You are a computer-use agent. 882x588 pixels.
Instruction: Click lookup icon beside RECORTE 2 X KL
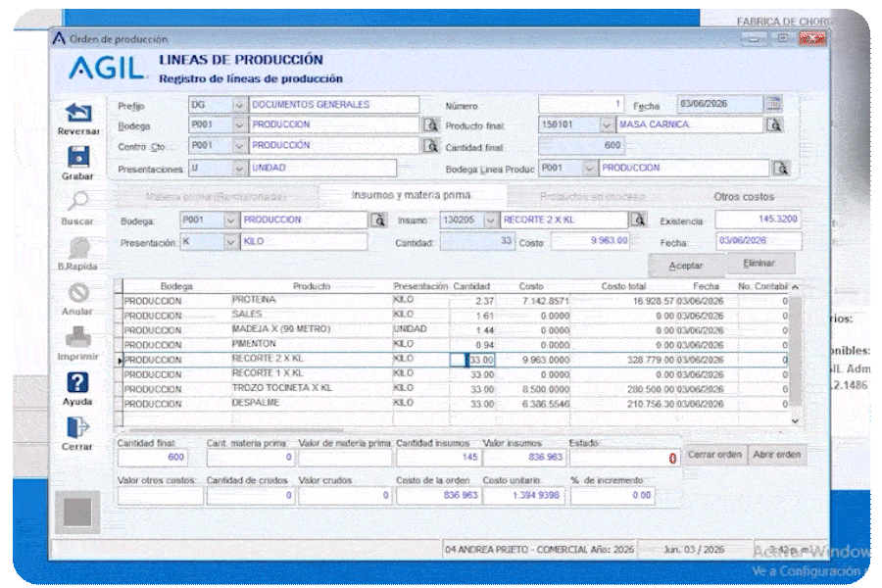point(638,220)
